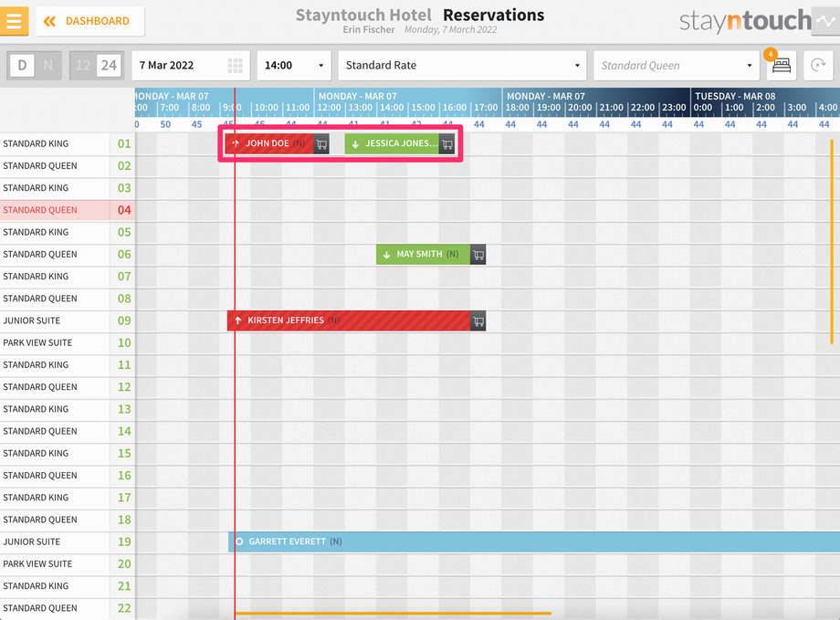Image resolution: width=840 pixels, height=620 pixels.
Task: Click the 18:00 hour header in timeline
Action: point(518,108)
